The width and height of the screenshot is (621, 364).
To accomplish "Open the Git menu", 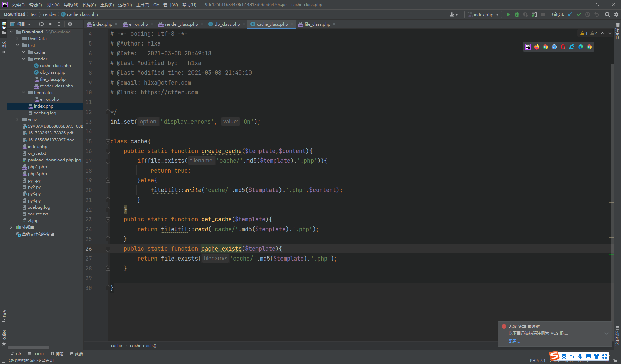I will (156, 5).
